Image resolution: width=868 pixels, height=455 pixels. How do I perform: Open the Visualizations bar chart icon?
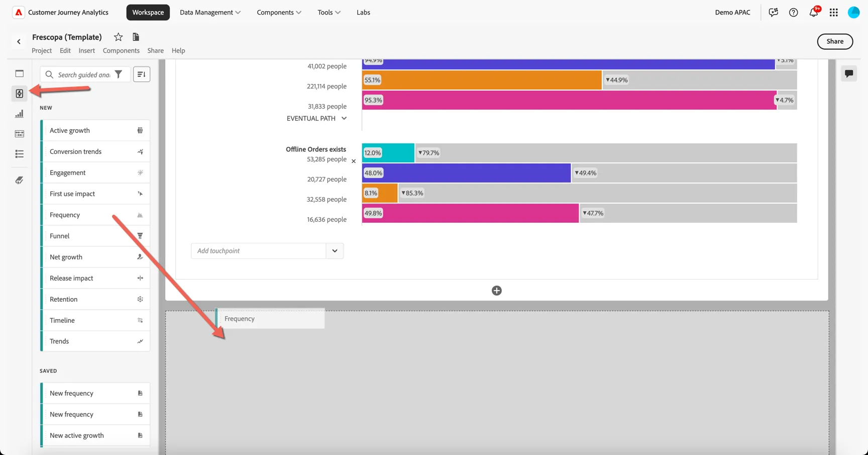19,114
